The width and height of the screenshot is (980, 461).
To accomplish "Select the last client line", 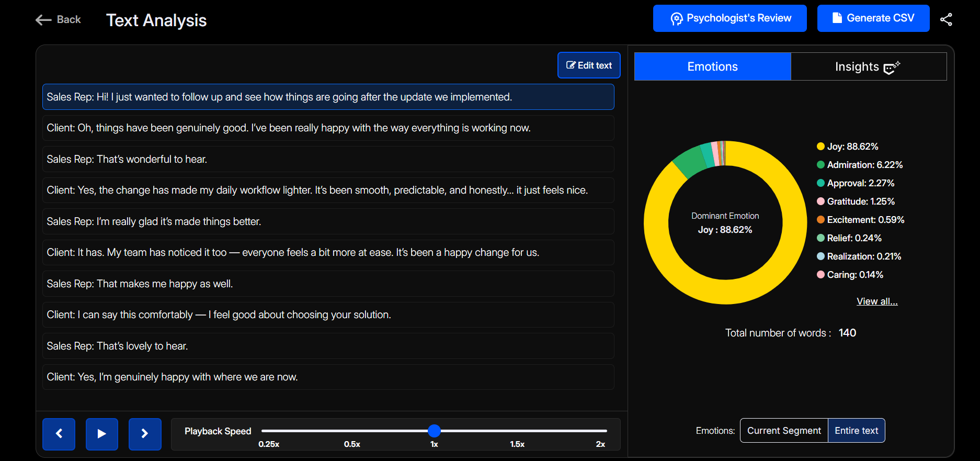I will click(328, 377).
